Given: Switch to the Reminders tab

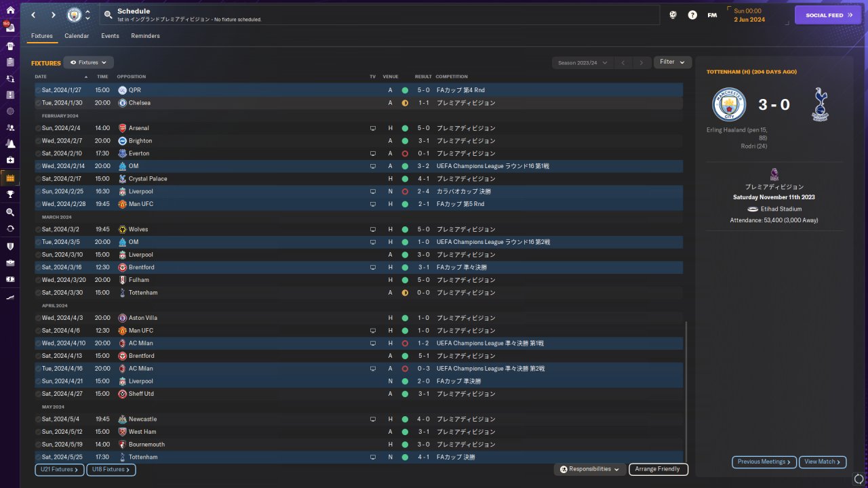Looking at the screenshot, I should click(x=146, y=36).
